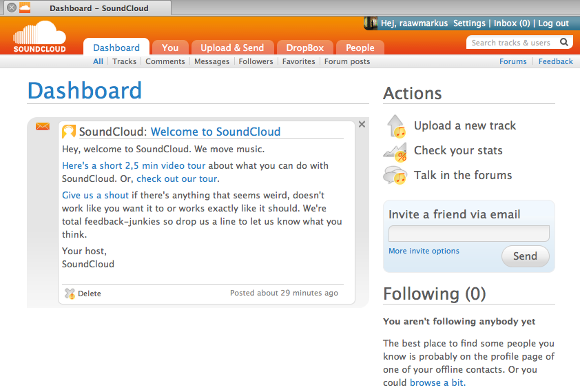Click the SoundCloud logo in header

pos(39,37)
